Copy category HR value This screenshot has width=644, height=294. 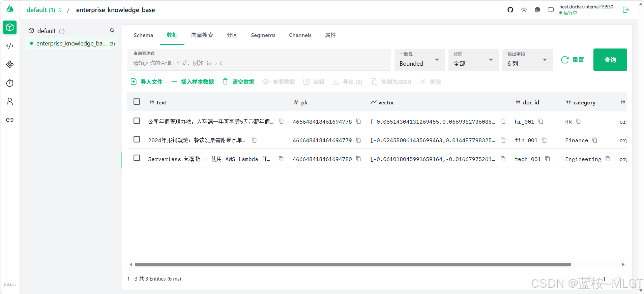[x=578, y=121]
